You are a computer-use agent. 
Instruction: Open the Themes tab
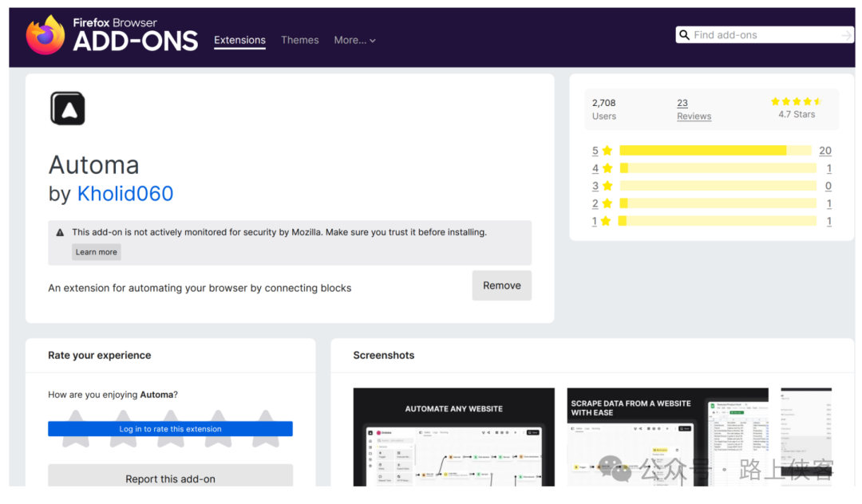click(299, 40)
